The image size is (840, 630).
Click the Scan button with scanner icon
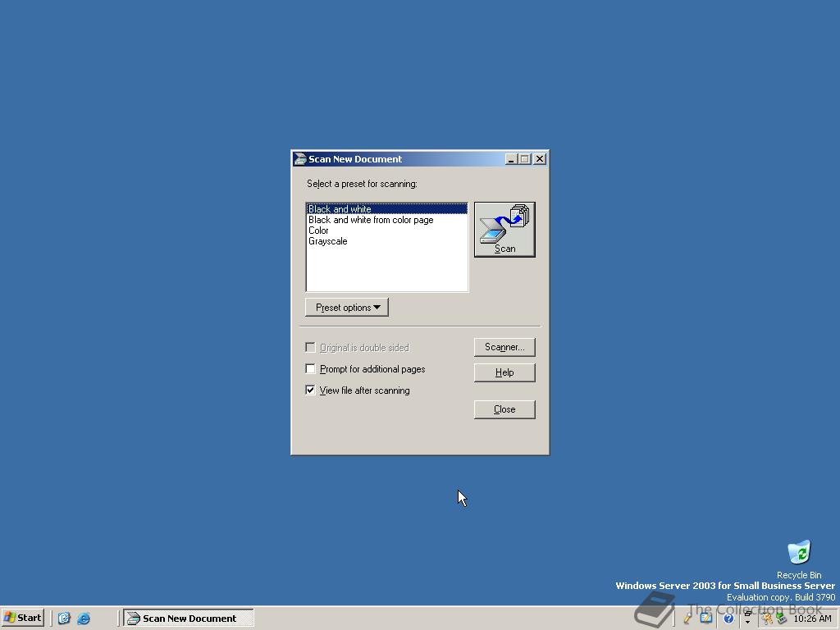[x=504, y=230]
